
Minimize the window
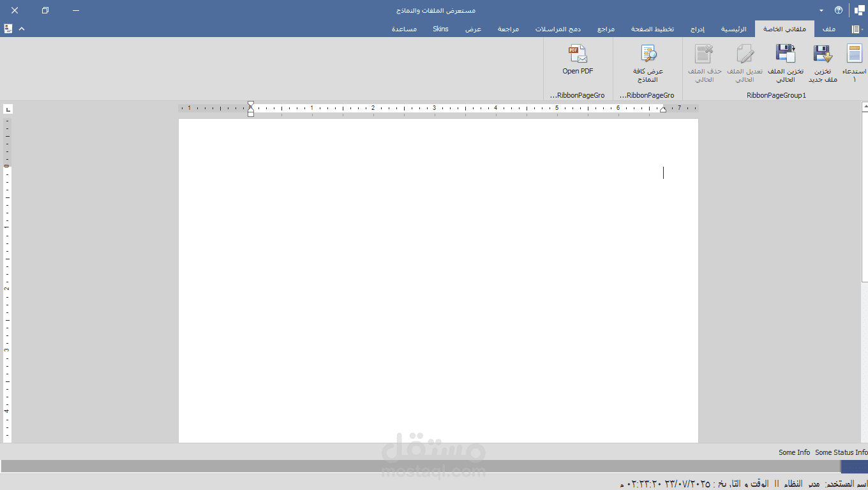(x=76, y=10)
